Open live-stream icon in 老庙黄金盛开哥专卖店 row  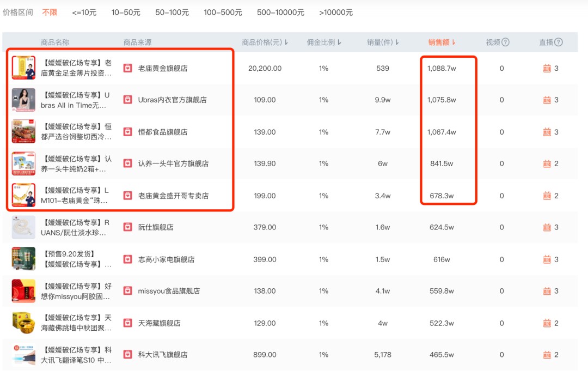click(x=547, y=196)
